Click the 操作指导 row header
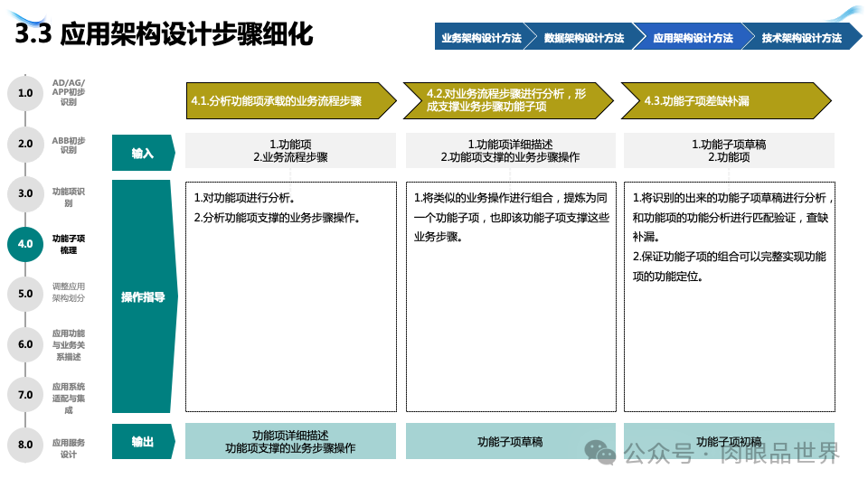868x488 pixels. click(145, 296)
